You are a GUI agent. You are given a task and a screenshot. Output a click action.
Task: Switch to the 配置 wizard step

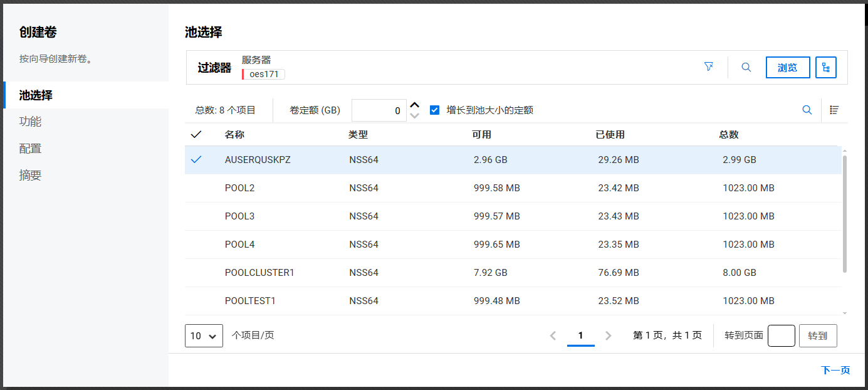[30, 149]
